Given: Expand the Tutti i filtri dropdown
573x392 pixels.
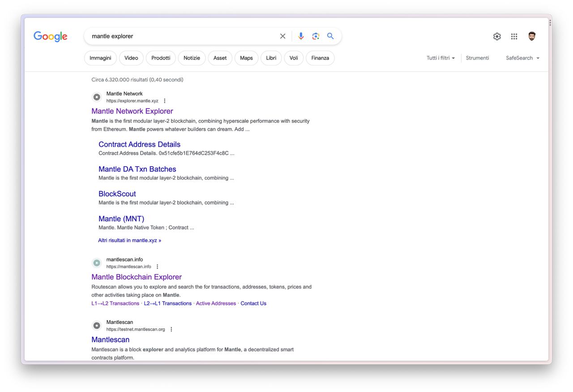Looking at the screenshot, I should (x=440, y=58).
